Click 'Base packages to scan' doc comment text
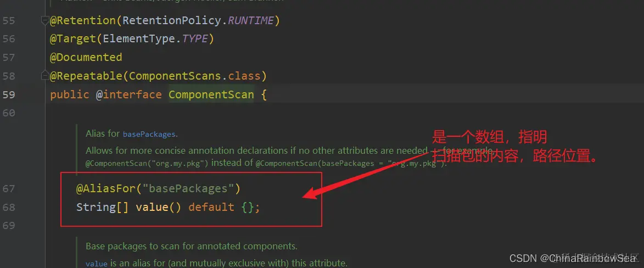Screen dimensions: 644x268 click(192, 247)
